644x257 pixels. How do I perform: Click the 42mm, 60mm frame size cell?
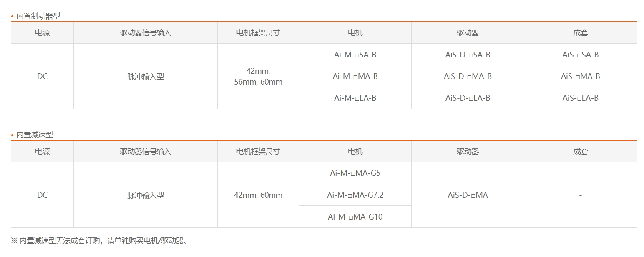coord(258,195)
